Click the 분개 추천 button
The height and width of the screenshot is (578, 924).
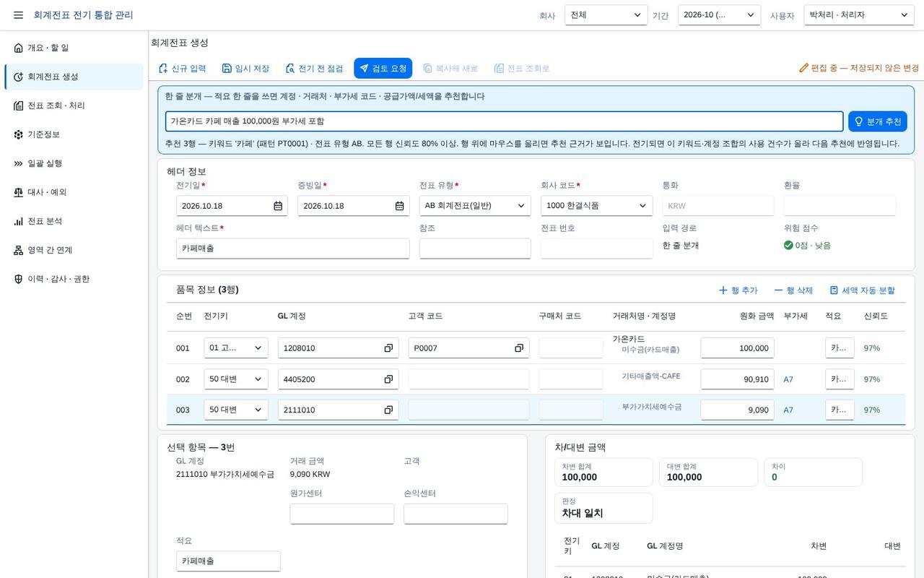click(x=877, y=121)
